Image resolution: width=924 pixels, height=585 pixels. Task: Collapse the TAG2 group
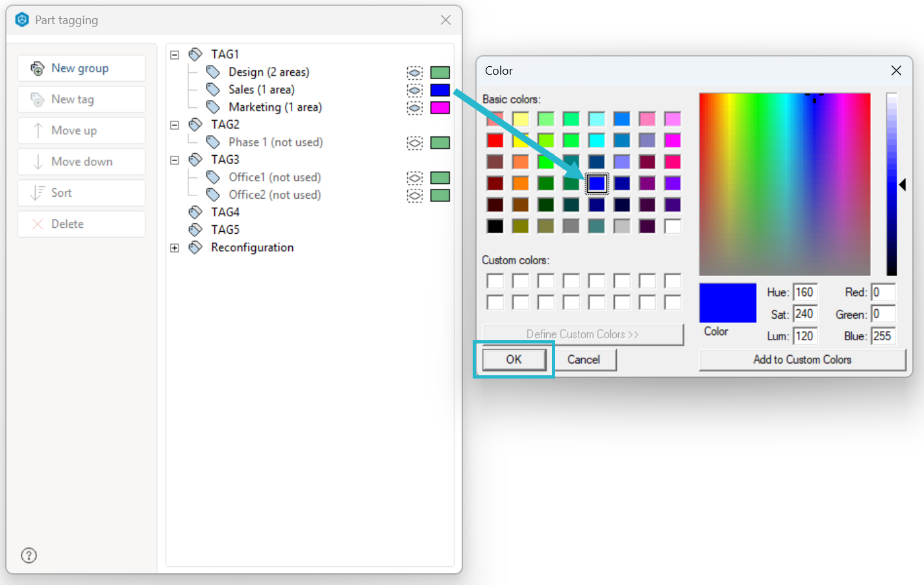tap(175, 125)
